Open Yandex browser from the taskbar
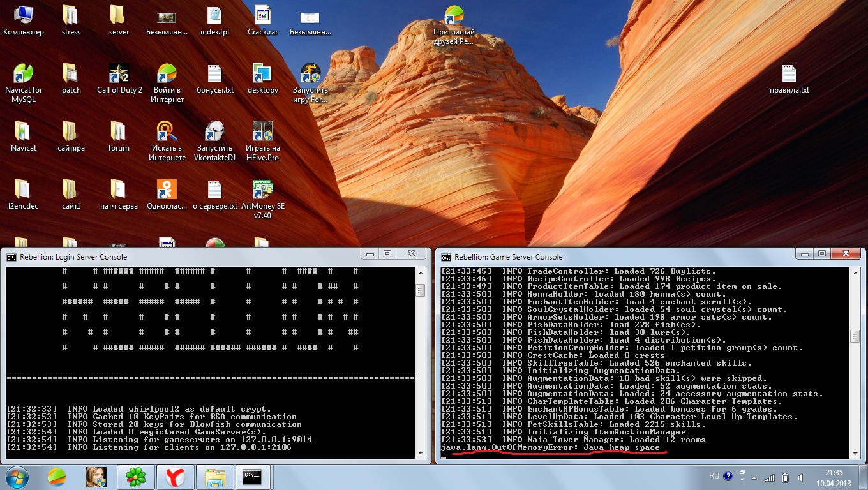Viewport: 868px width, 490px height. 175,476
